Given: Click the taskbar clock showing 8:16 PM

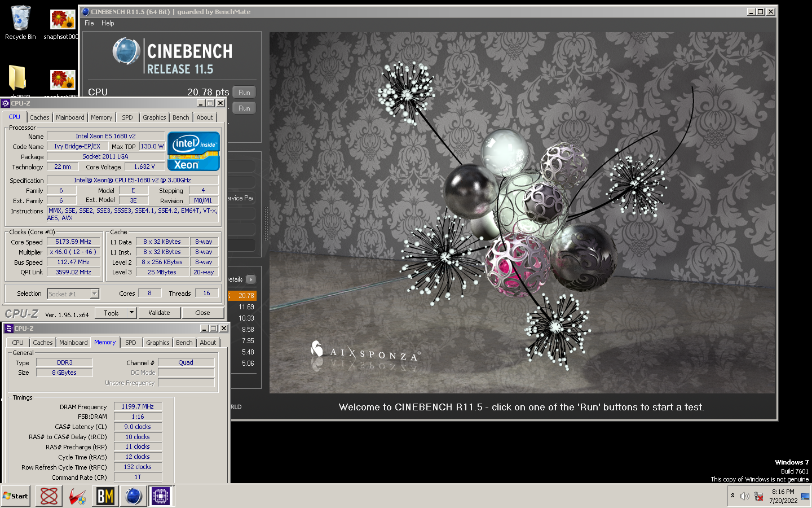Looking at the screenshot, I should [783, 496].
